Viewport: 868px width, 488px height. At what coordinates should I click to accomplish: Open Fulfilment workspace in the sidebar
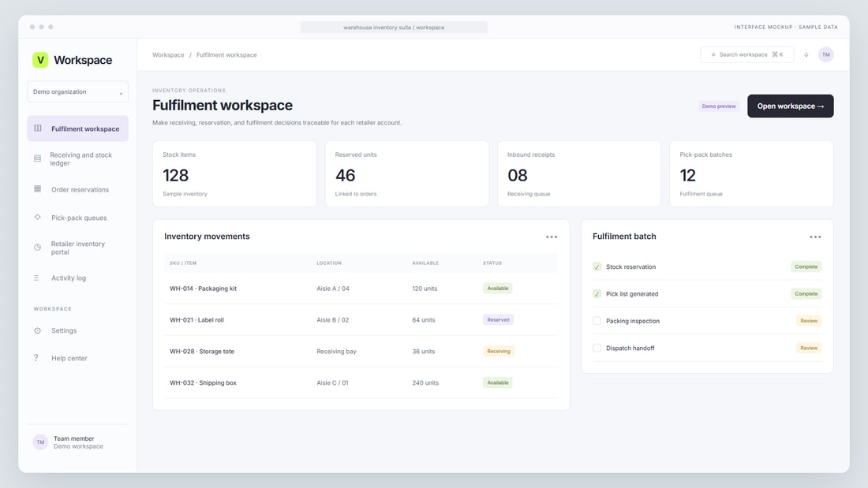click(77, 129)
